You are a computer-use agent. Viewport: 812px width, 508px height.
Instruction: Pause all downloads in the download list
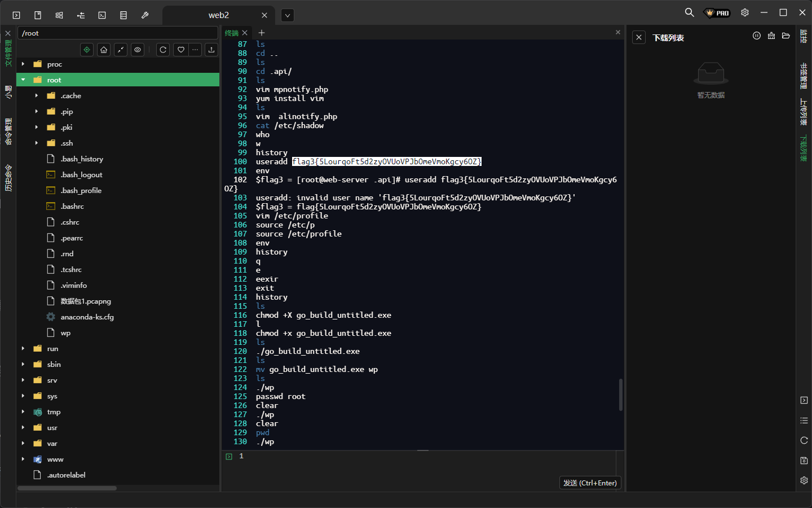(757, 36)
